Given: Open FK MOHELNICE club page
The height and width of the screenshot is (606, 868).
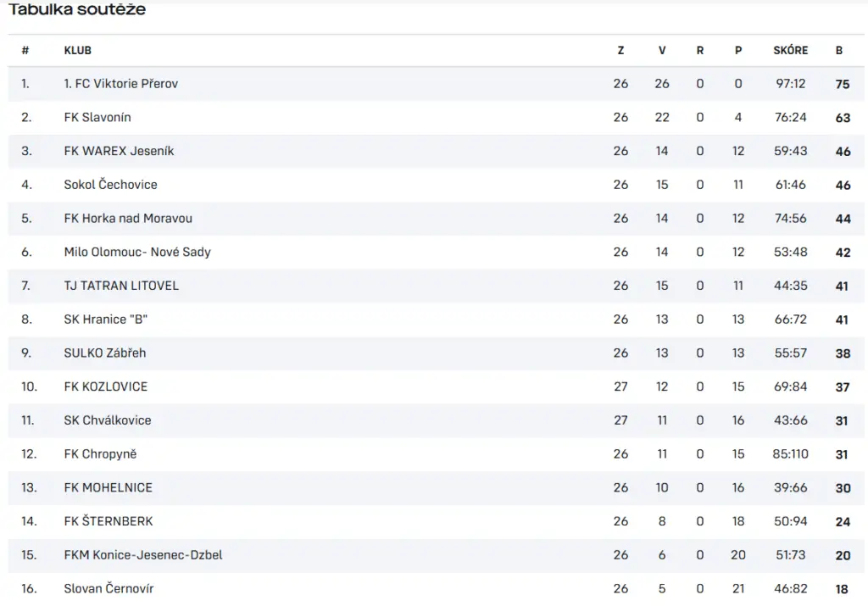Looking at the screenshot, I should coord(108,487).
